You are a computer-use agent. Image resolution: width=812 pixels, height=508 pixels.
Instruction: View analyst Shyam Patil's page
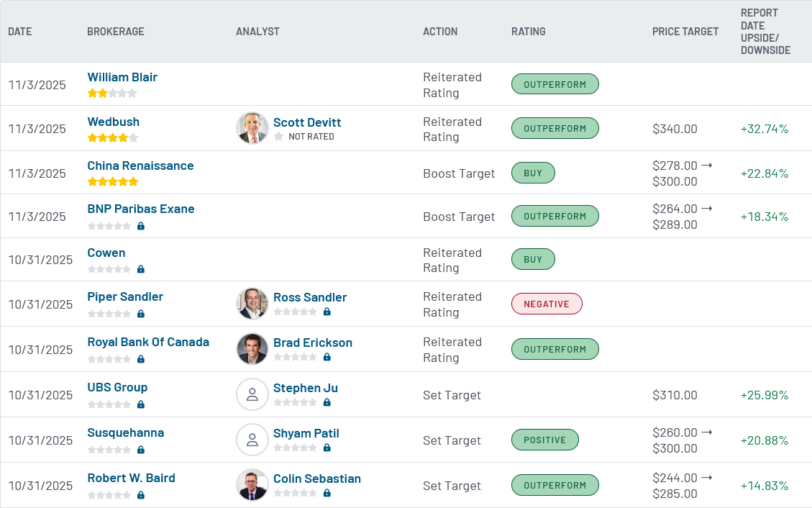click(306, 433)
